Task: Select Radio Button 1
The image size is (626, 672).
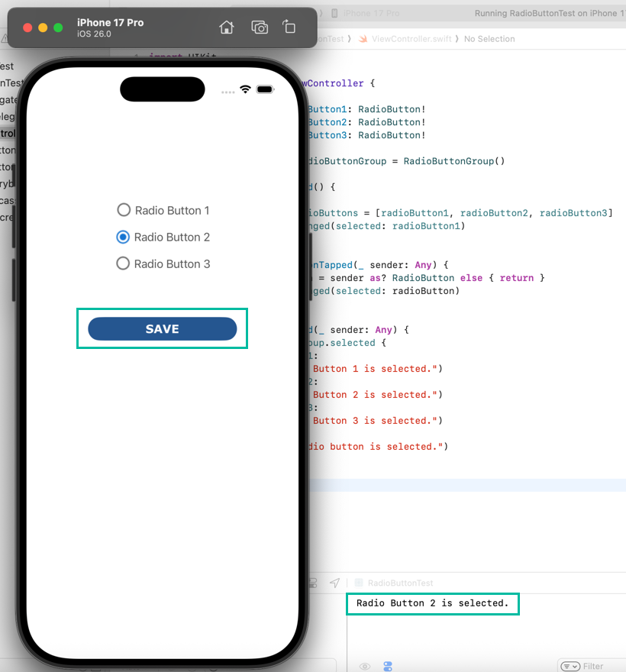Action: 123,210
